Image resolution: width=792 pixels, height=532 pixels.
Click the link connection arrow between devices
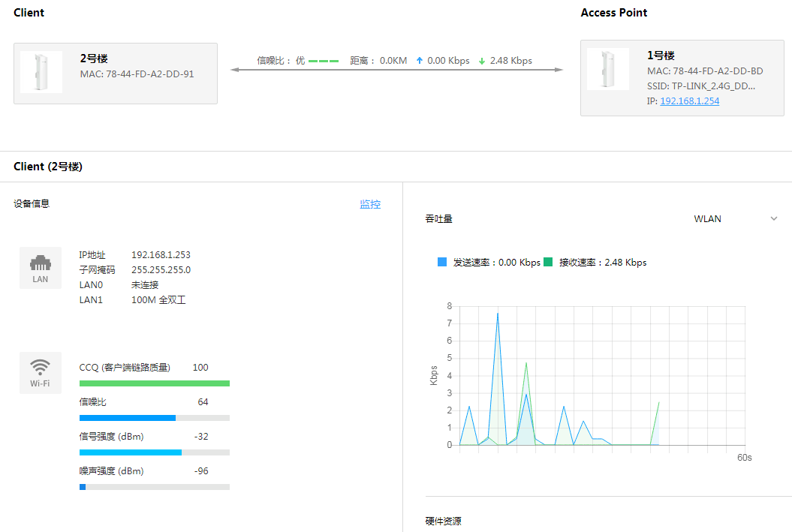[398, 70]
